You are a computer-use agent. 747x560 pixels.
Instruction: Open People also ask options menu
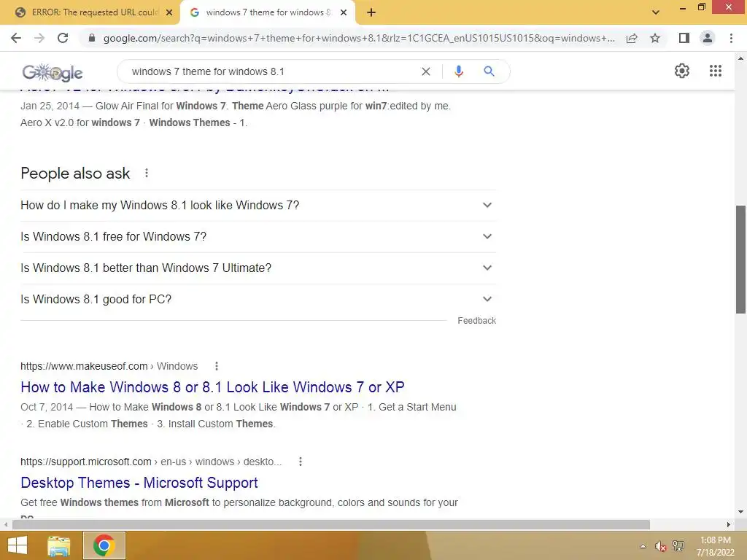(x=146, y=174)
